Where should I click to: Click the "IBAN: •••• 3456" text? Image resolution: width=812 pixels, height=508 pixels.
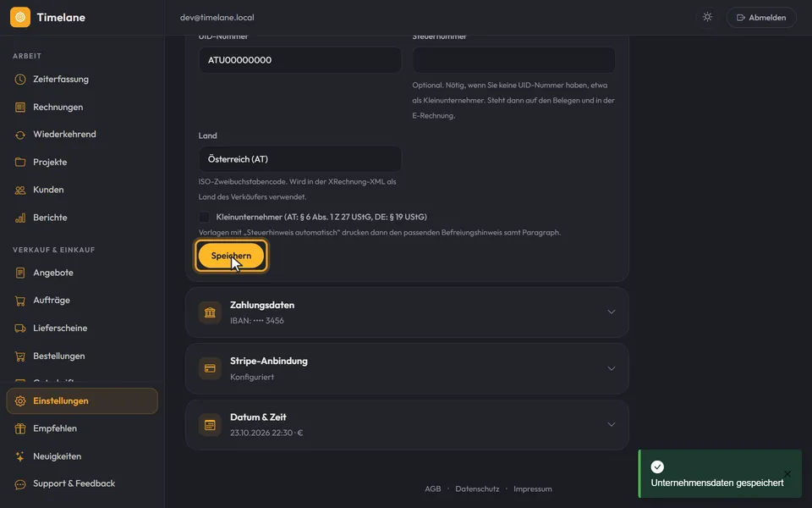257,321
